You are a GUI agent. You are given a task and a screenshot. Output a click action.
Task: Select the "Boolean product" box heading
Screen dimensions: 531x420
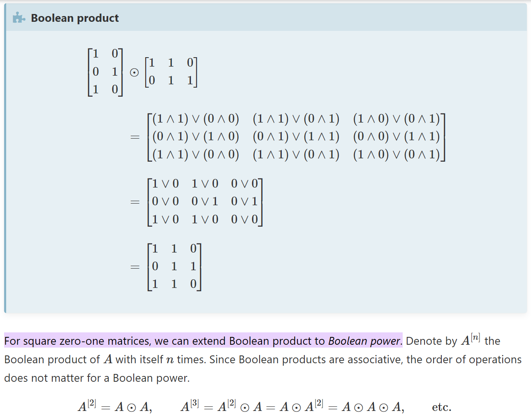[75, 18]
